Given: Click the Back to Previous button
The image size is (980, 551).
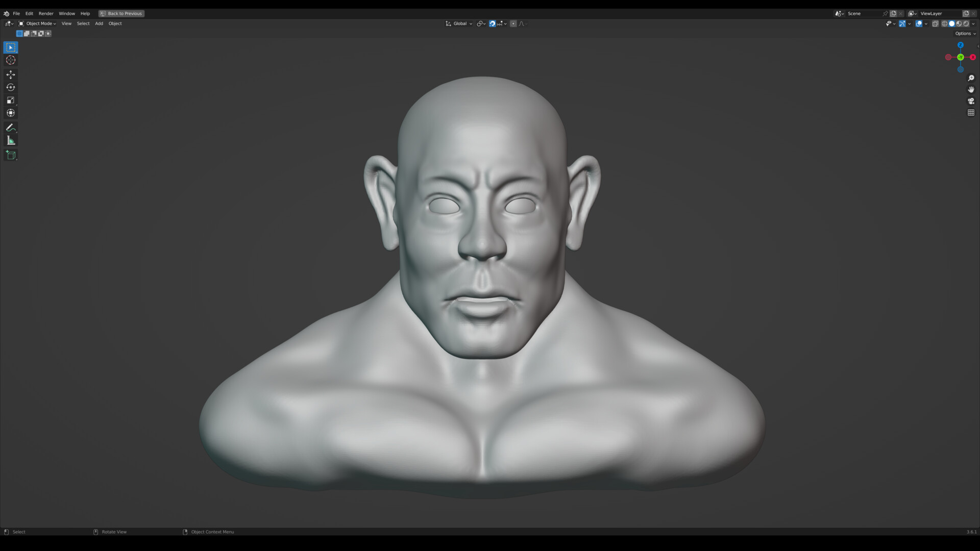Looking at the screenshot, I should click(x=121, y=13).
